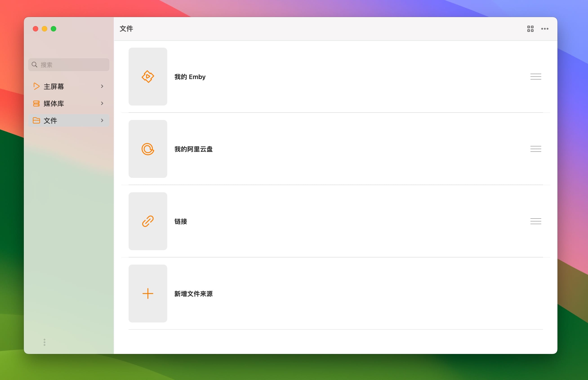588x380 pixels.
Task: Click the folder icon beside 文件
Action: click(x=36, y=120)
